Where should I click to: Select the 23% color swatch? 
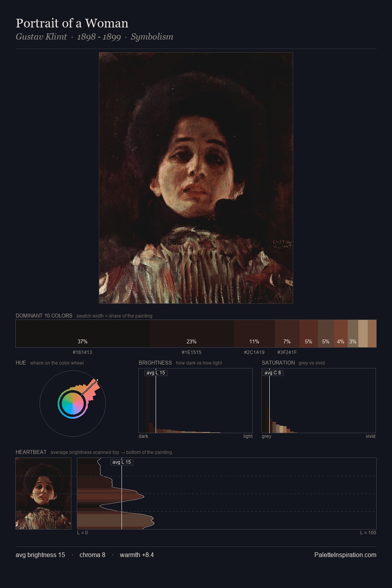coord(192,334)
